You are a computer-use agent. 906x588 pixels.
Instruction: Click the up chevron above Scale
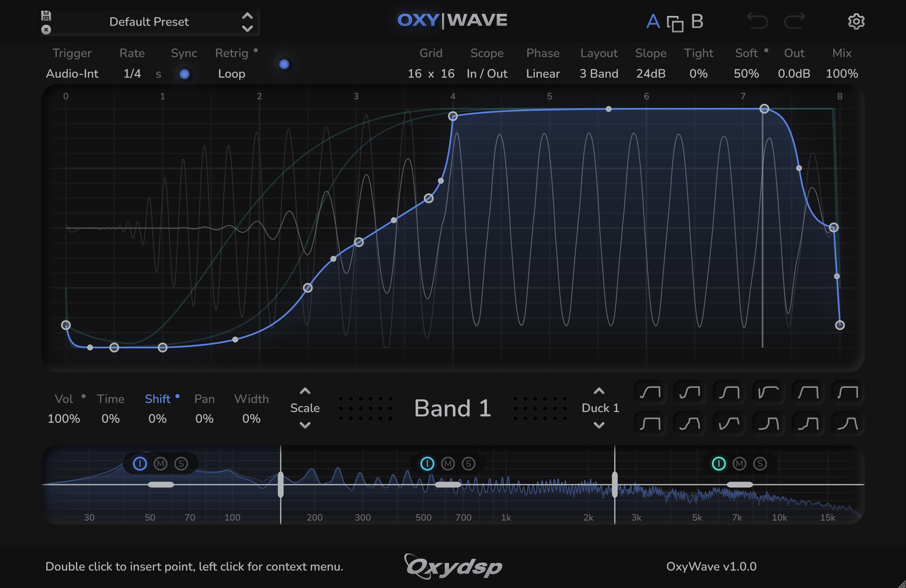click(305, 391)
